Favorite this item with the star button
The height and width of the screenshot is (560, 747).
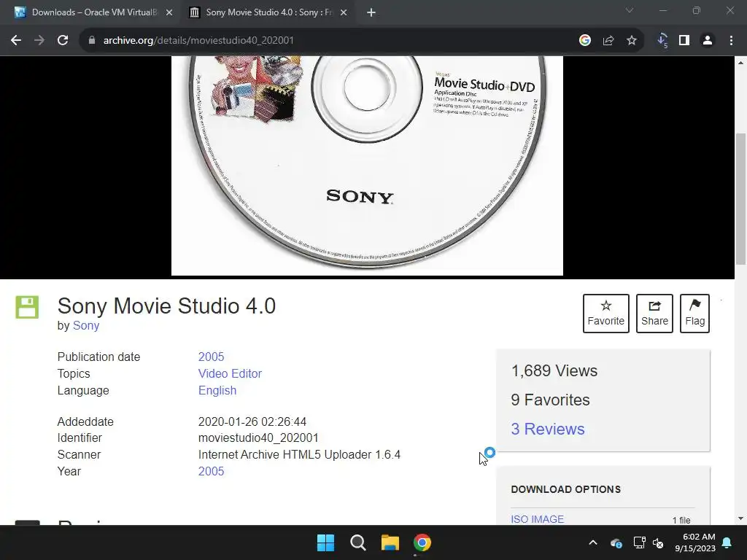click(606, 314)
